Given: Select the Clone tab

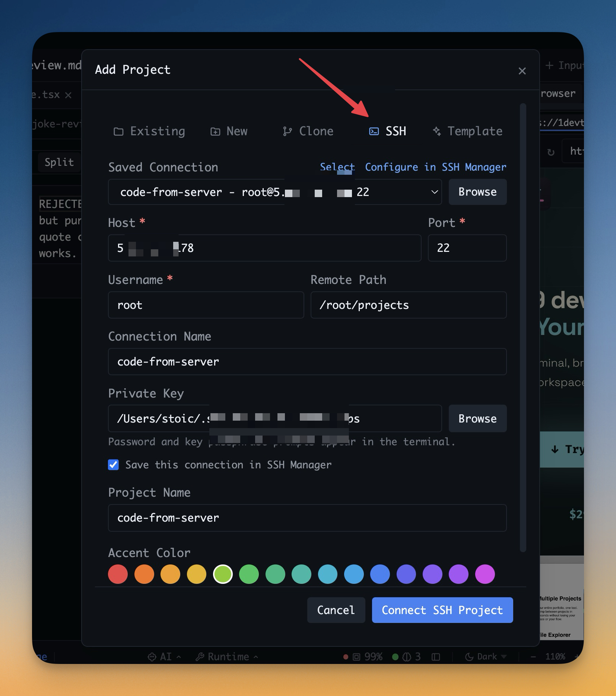Looking at the screenshot, I should [x=308, y=131].
